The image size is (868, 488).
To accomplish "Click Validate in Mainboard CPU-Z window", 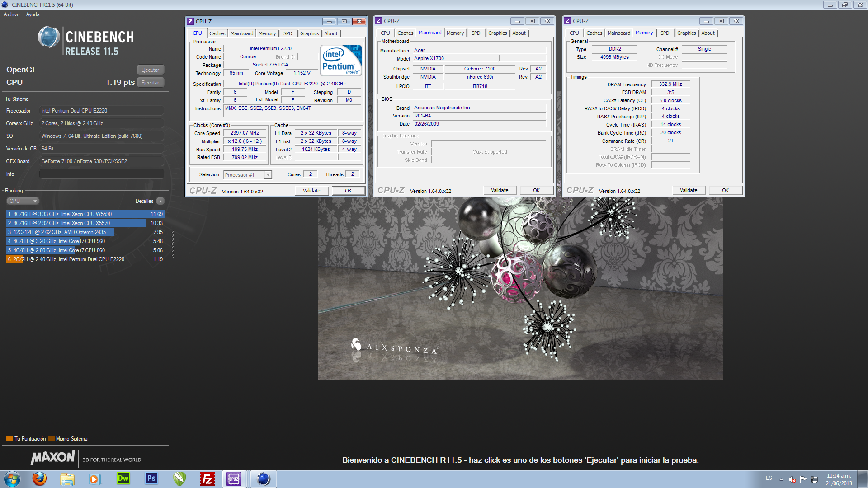I will pyautogui.click(x=500, y=190).
